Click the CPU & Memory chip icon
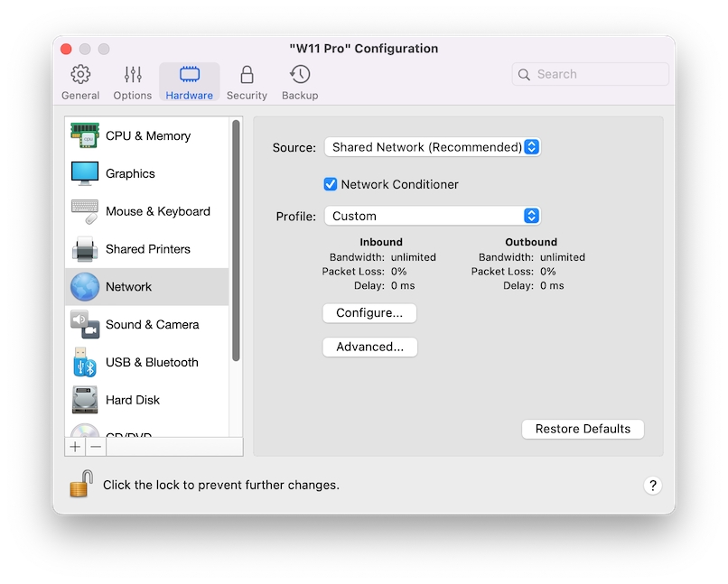The height and width of the screenshot is (584, 728). pos(84,135)
